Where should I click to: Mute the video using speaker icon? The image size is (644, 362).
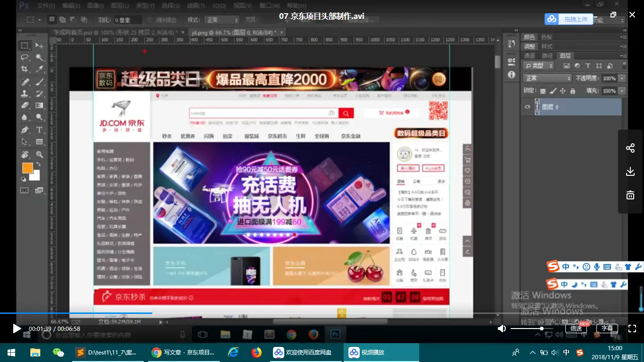click(x=502, y=329)
